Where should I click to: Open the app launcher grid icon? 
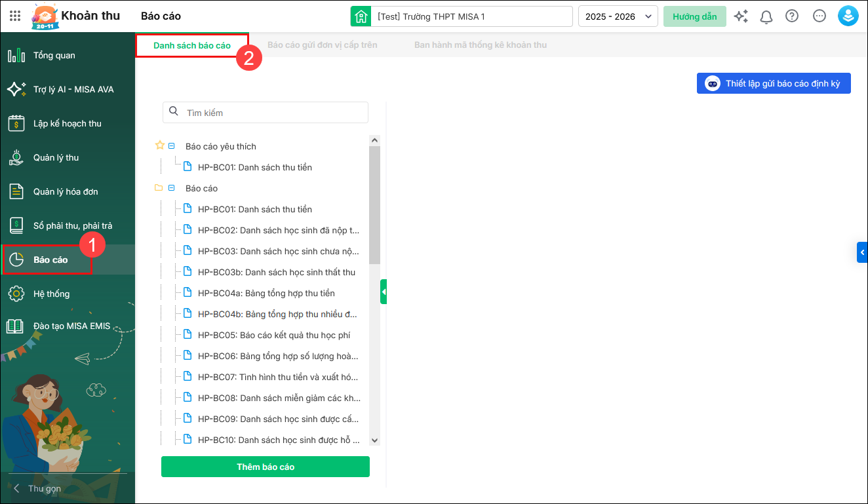[15, 16]
